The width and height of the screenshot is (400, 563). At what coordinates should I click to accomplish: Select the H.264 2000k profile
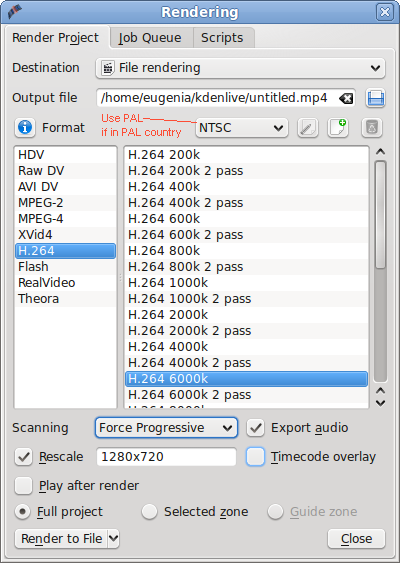(x=246, y=315)
